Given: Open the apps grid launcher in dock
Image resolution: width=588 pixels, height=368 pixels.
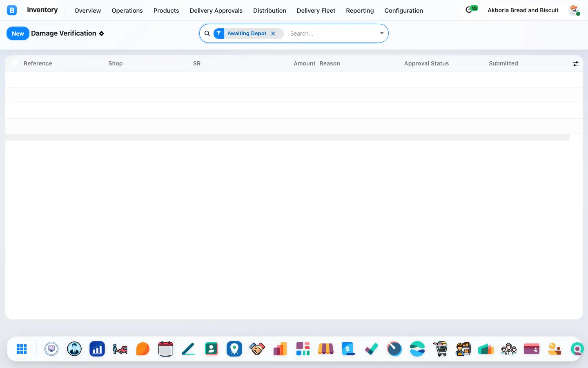Looking at the screenshot, I should click(22, 349).
